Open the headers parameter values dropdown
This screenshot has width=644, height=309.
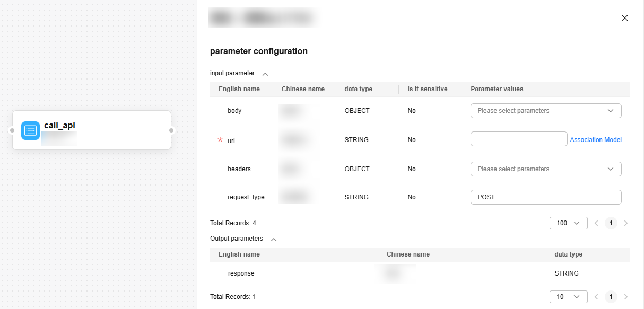point(545,169)
